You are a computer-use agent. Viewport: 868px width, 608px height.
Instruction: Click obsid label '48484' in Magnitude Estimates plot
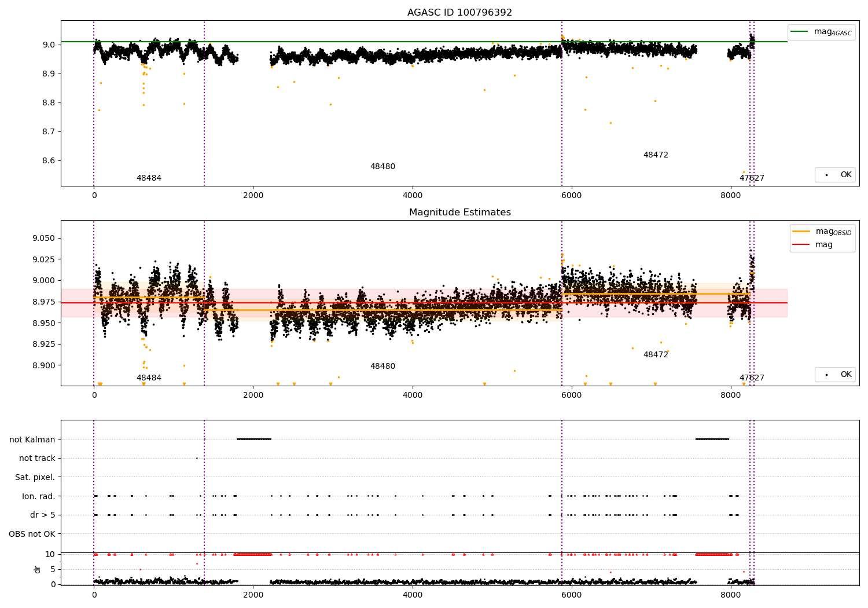(149, 378)
